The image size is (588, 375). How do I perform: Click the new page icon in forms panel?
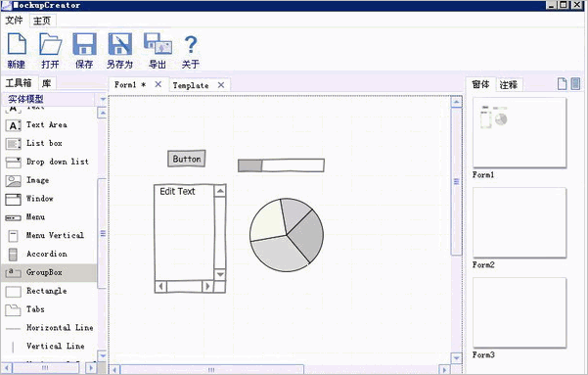tap(562, 83)
